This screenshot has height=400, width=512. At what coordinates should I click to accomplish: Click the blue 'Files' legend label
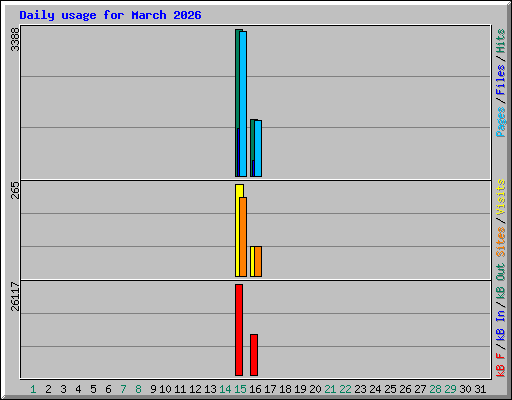pyautogui.click(x=500, y=80)
